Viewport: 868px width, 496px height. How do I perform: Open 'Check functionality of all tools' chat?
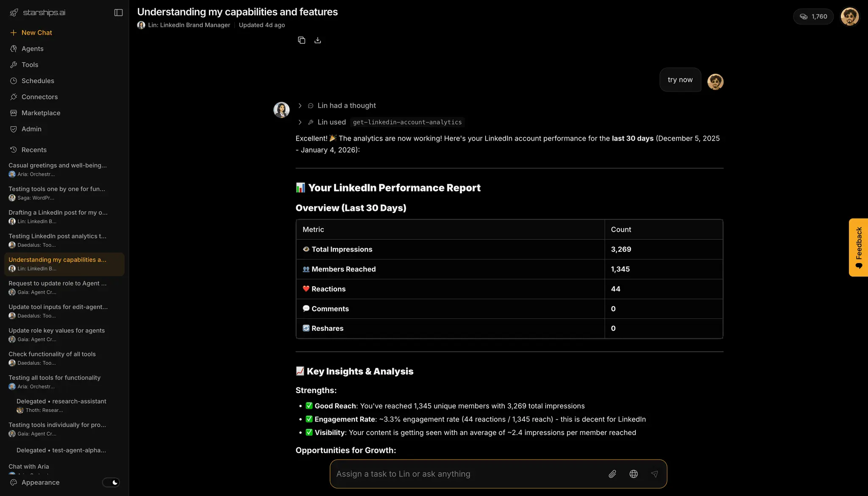64,358
